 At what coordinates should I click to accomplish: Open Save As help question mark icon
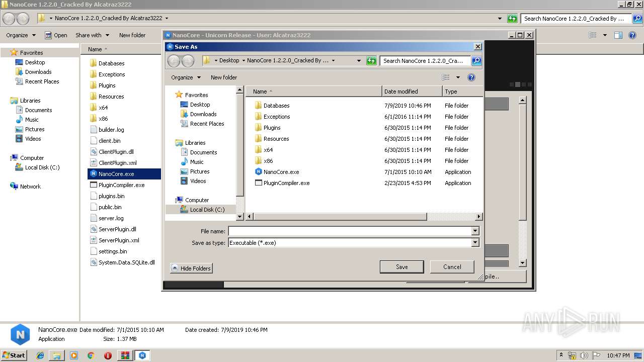(x=471, y=77)
